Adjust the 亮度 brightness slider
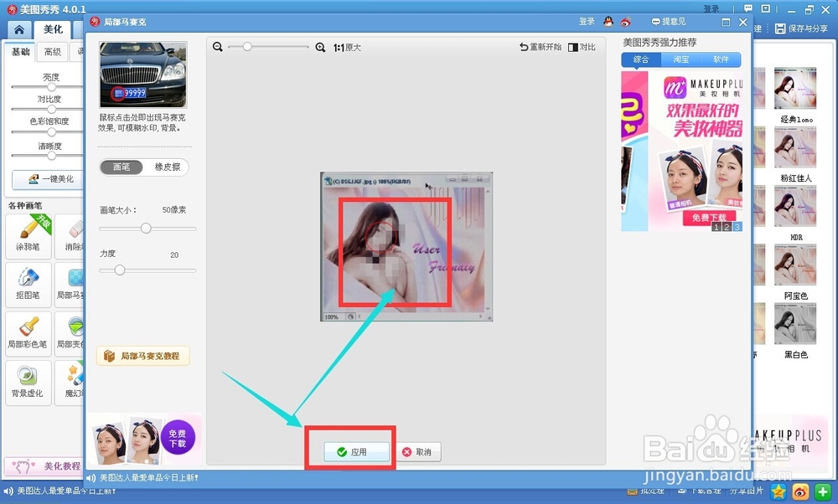The height and width of the screenshot is (504, 838). coord(51,86)
